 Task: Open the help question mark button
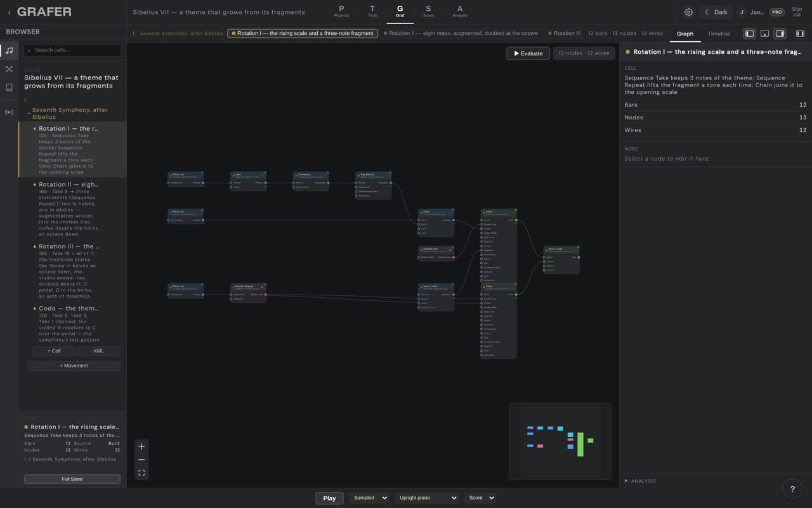pos(792,489)
